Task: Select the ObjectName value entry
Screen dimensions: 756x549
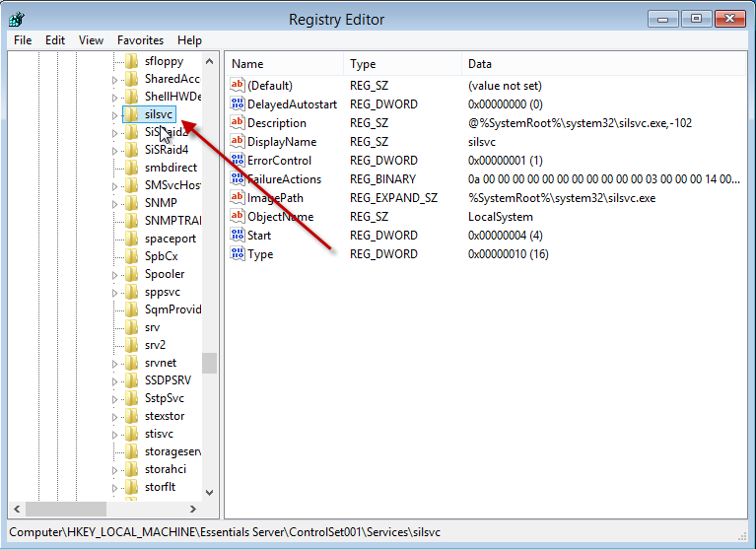Action: tap(280, 217)
